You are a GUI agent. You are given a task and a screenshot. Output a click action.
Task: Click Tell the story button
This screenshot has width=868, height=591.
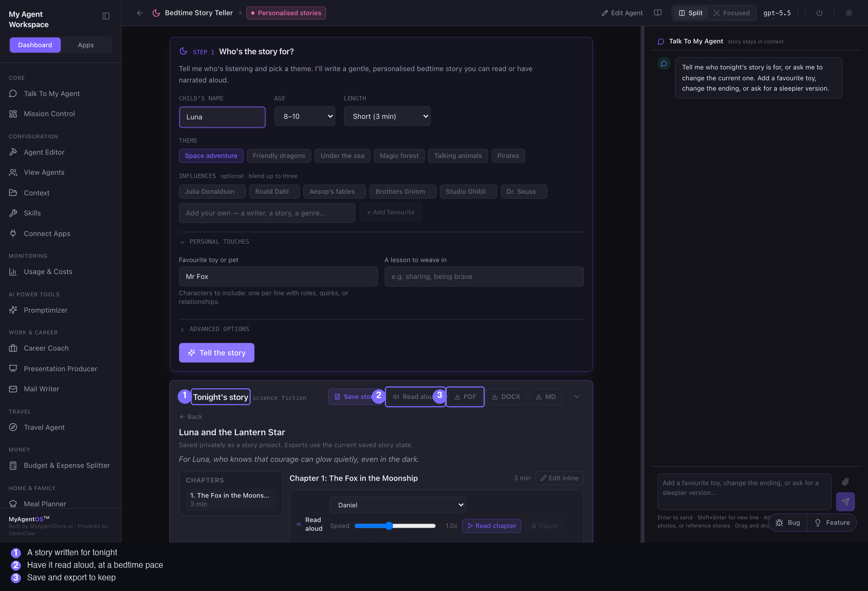(217, 353)
